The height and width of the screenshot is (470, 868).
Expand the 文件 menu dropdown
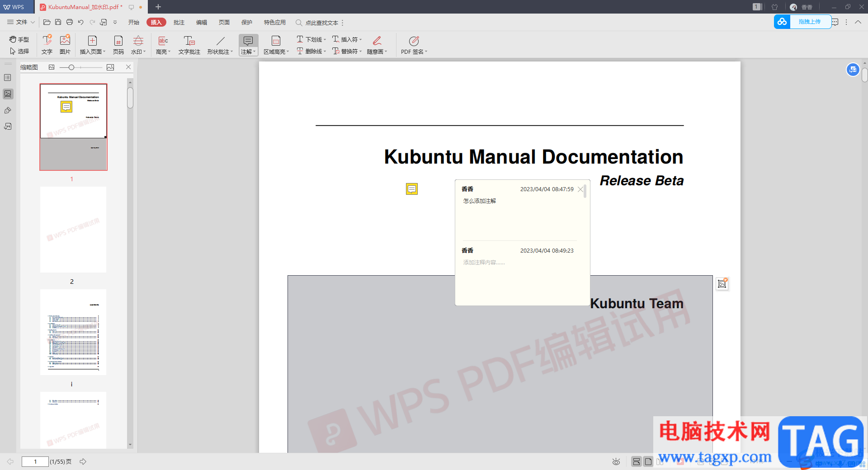(21, 22)
